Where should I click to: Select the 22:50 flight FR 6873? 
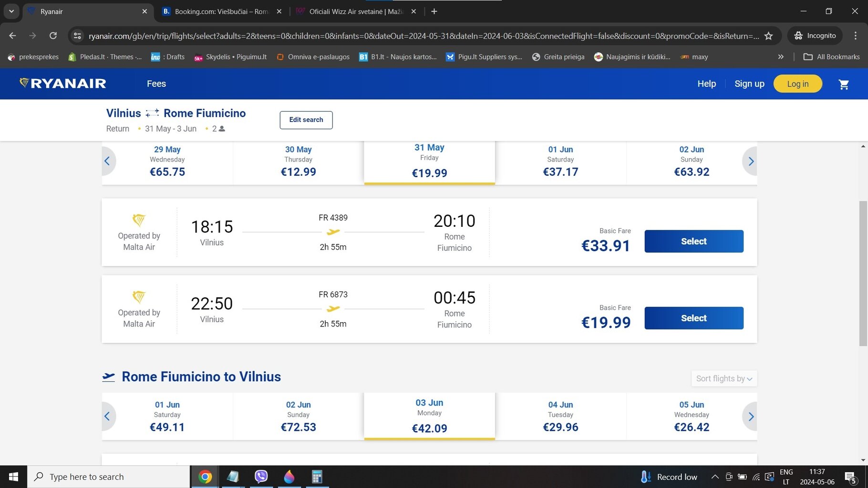[x=694, y=318]
